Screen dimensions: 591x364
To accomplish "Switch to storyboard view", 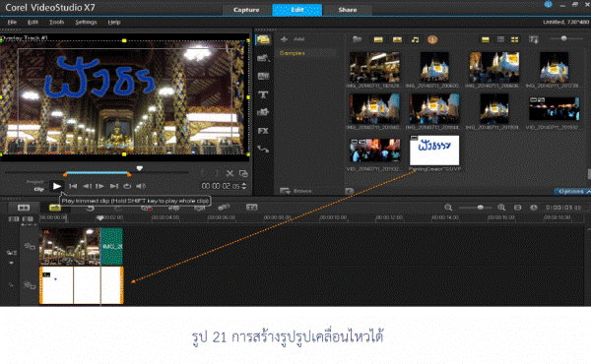I will 24,208.
